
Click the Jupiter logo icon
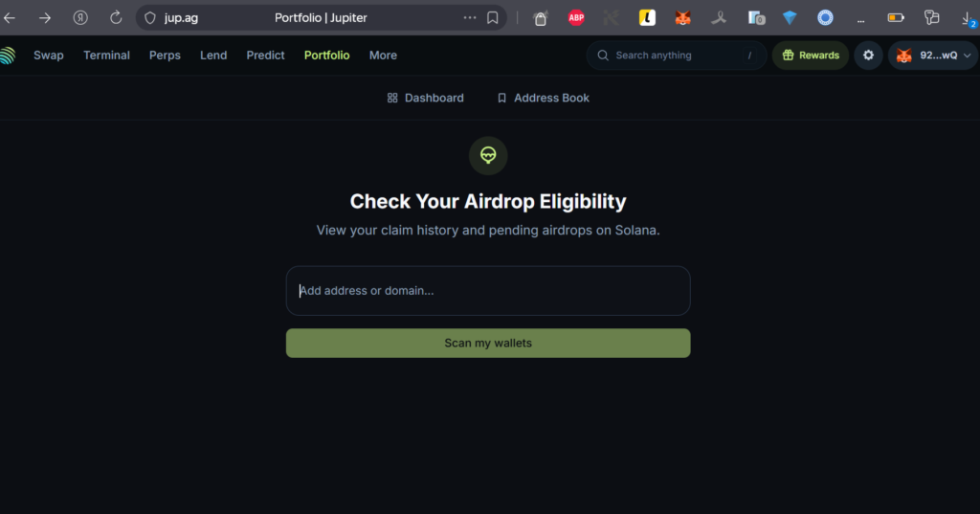(8, 56)
